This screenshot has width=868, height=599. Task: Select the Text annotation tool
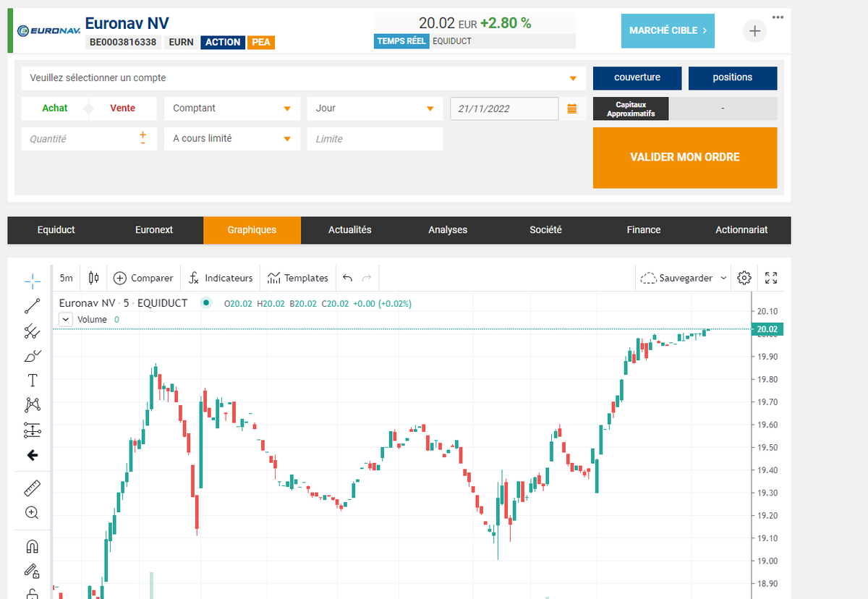[32, 381]
